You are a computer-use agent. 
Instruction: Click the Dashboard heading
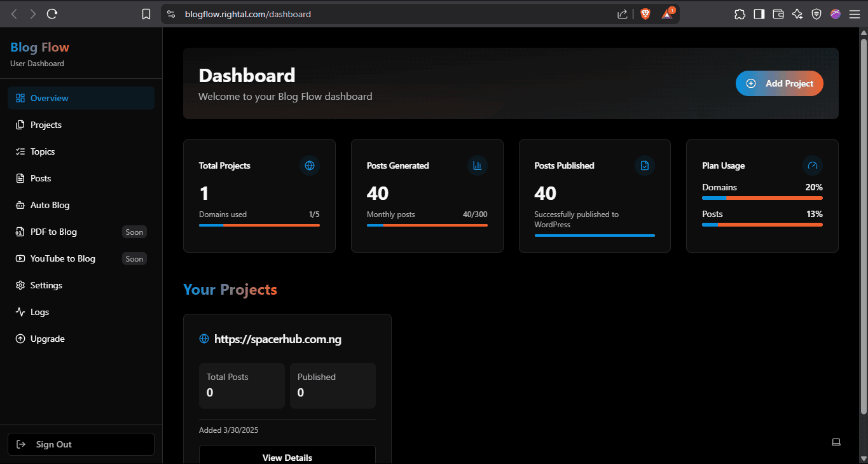coord(247,75)
